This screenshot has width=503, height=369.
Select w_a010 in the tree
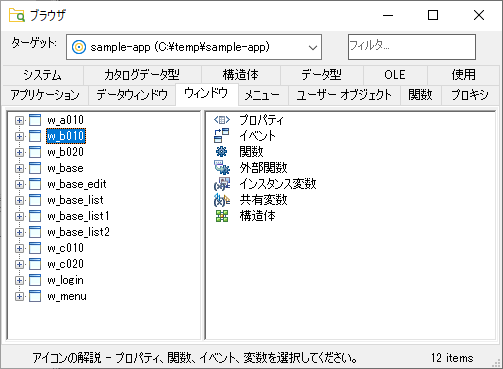click(x=65, y=120)
